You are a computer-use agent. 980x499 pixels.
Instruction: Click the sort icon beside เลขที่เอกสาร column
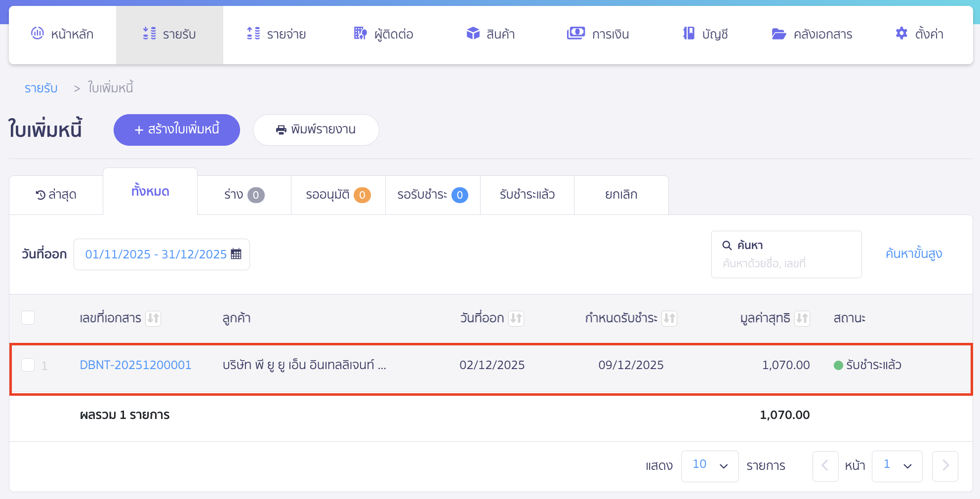(154, 318)
